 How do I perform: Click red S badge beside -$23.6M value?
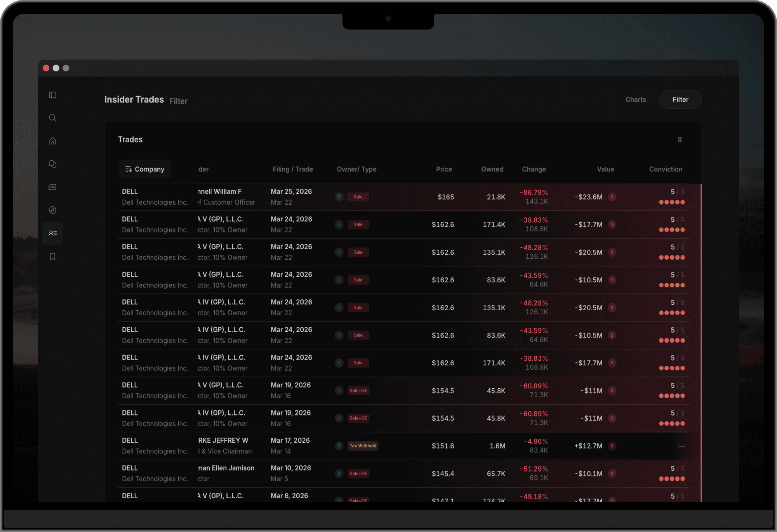tap(612, 197)
